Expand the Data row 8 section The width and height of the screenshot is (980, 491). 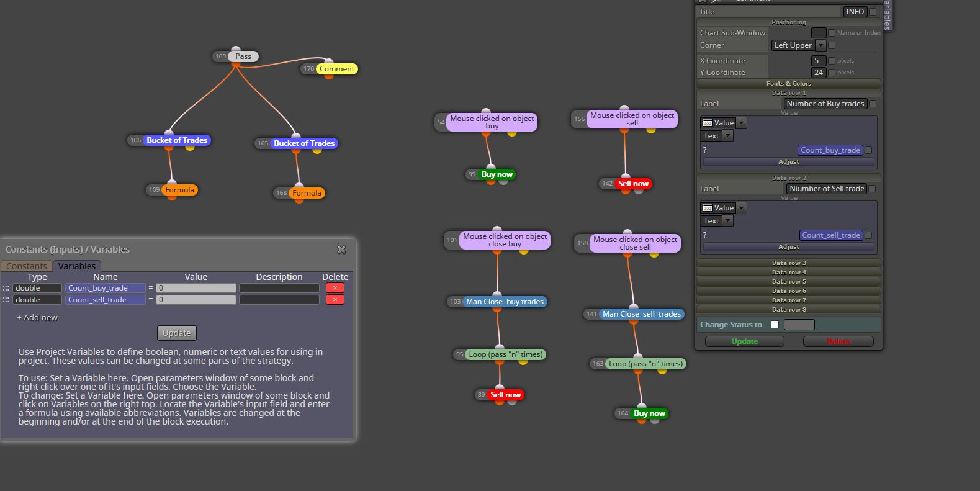coord(789,310)
